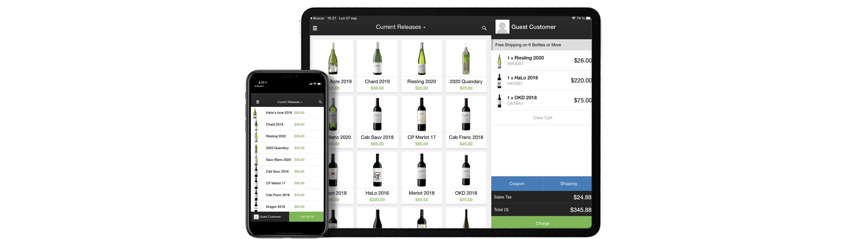Tap Cab Sauv 2018 bottle icon on phone

click(256, 171)
